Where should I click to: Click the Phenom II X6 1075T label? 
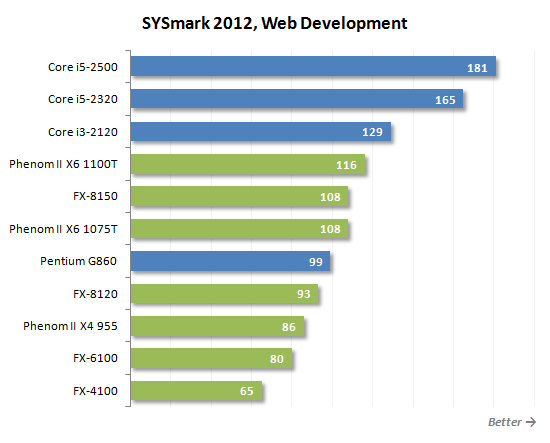63,229
